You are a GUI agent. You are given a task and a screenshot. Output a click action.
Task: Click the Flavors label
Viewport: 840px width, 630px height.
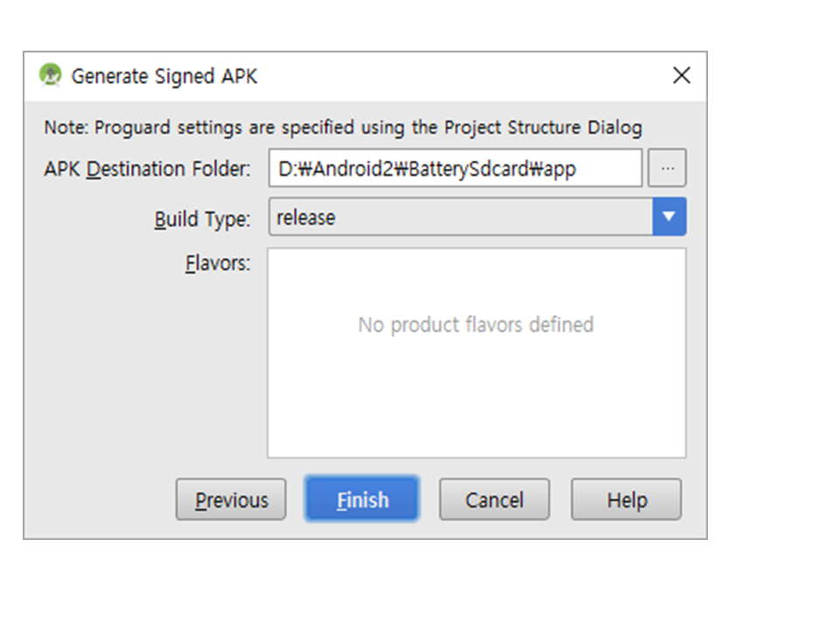[218, 263]
